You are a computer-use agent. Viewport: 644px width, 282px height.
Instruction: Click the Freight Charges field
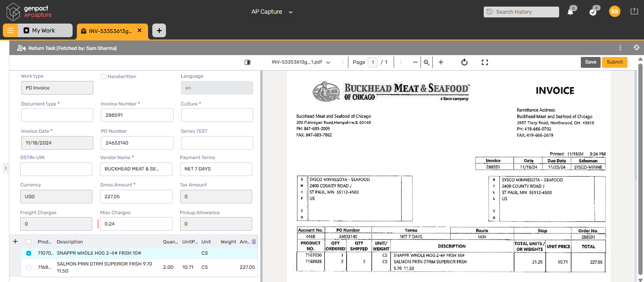coord(56,224)
